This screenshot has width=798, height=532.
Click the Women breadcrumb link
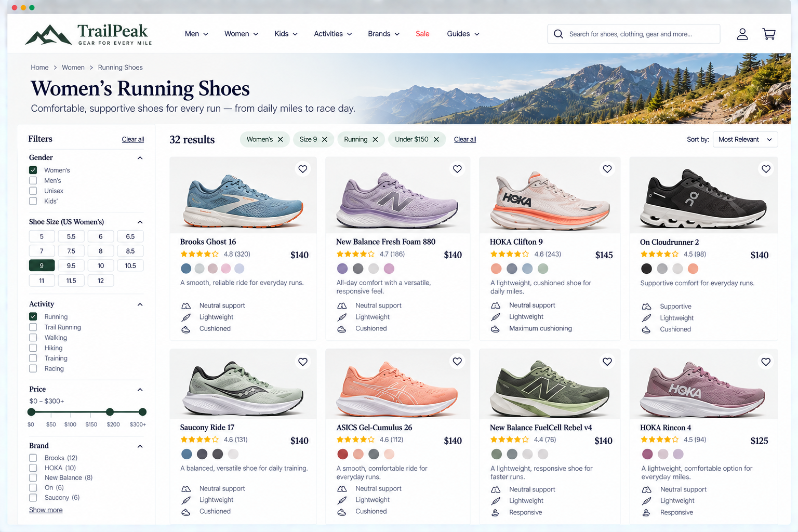[x=73, y=68]
